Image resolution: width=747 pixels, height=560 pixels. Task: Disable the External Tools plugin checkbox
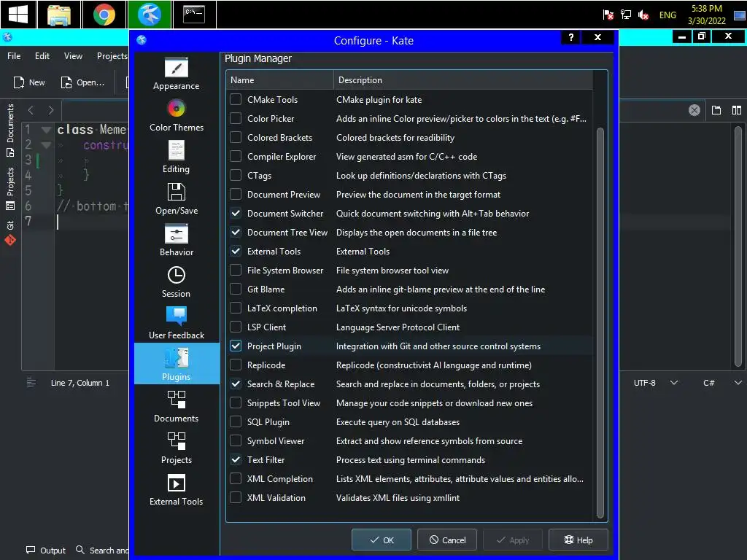coord(236,252)
